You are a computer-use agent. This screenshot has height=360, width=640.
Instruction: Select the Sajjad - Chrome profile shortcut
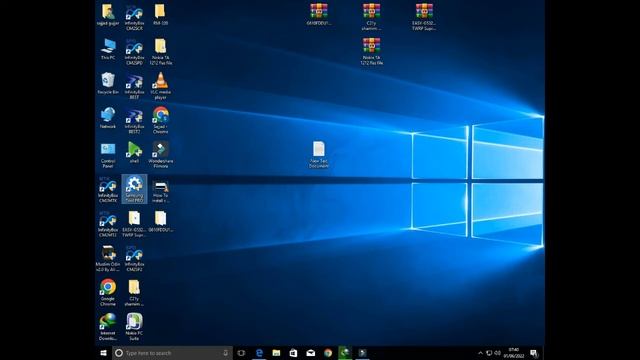(160, 120)
